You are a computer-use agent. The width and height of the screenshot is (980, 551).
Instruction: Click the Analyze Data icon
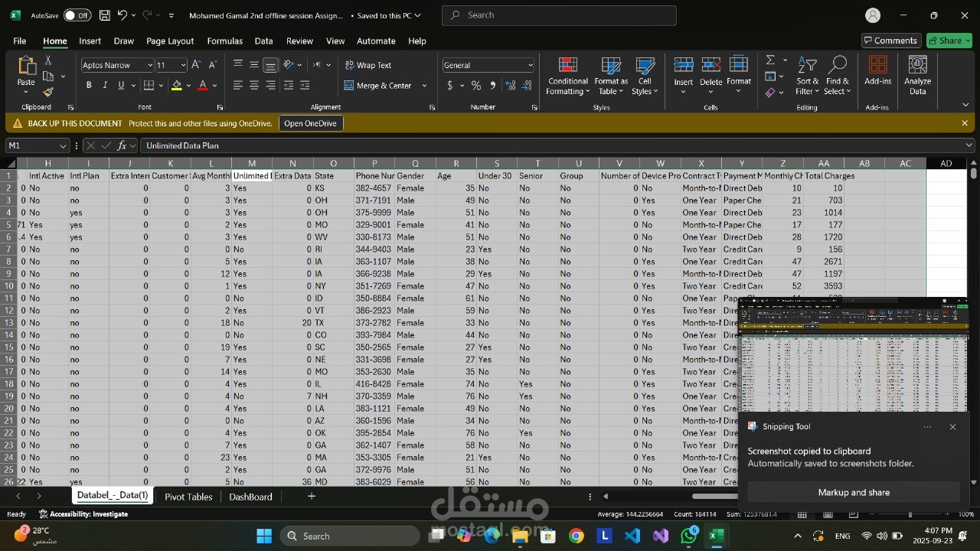(x=917, y=77)
